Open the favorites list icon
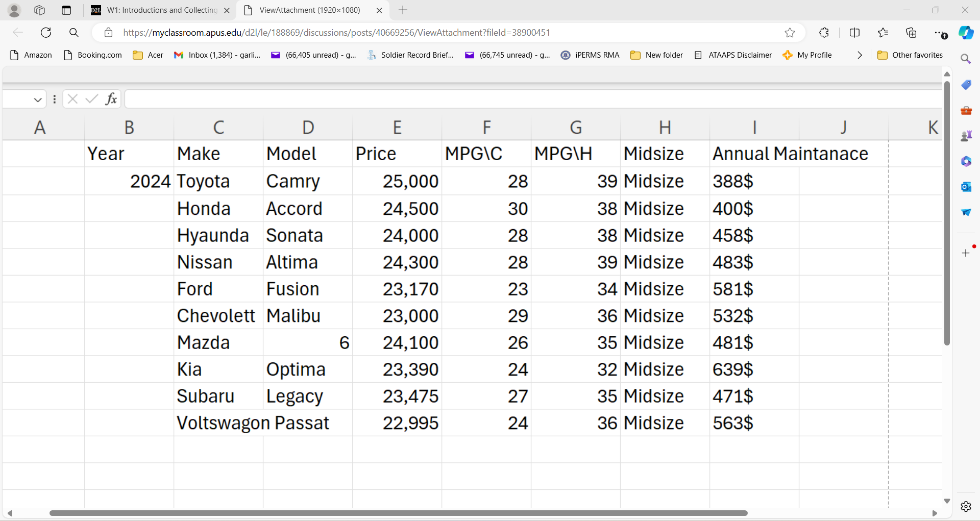980x521 pixels. pos(883,33)
